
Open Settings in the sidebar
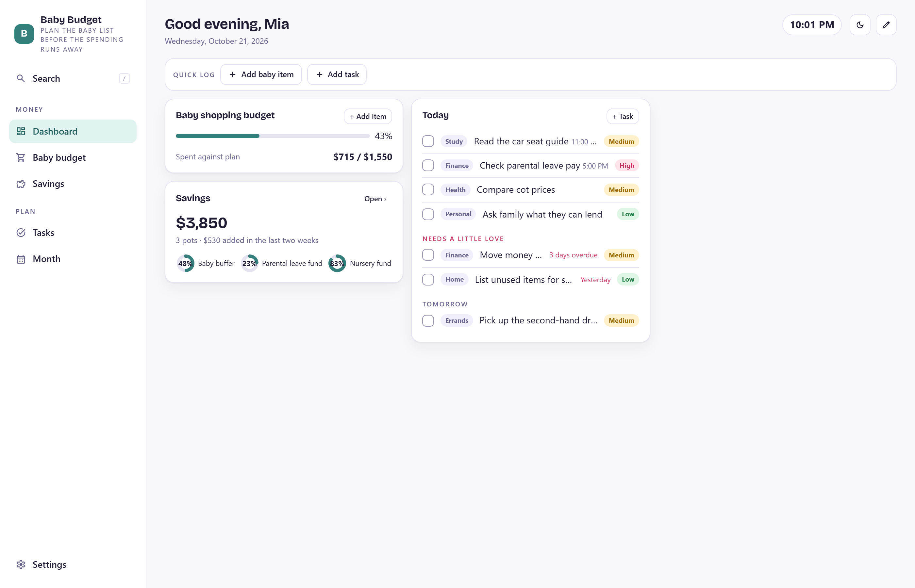pyautogui.click(x=73, y=564)
